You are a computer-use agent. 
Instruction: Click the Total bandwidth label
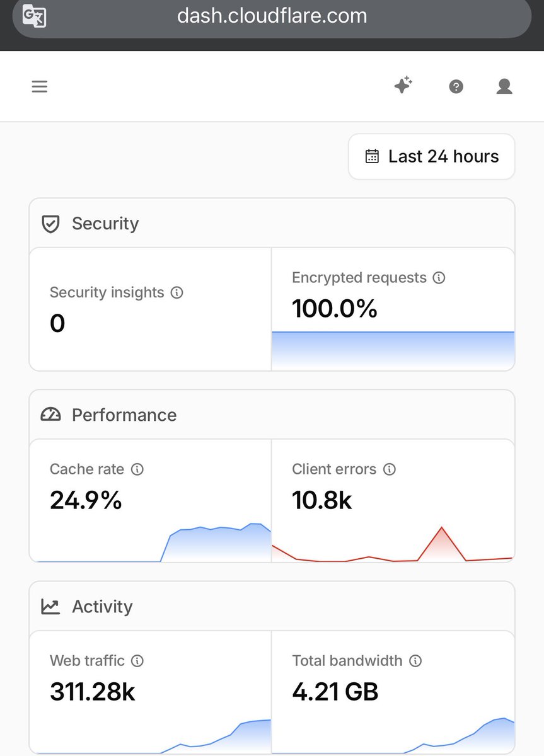pyautogui.click(x=347, y=660)
